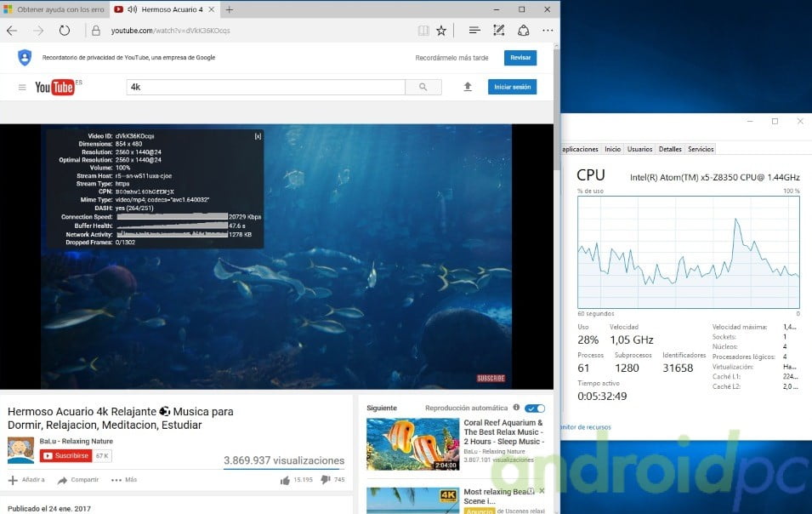Toggle Reproducción automática autoplay switch
This screenshot has height=514, width=812.
pos(535,408)
